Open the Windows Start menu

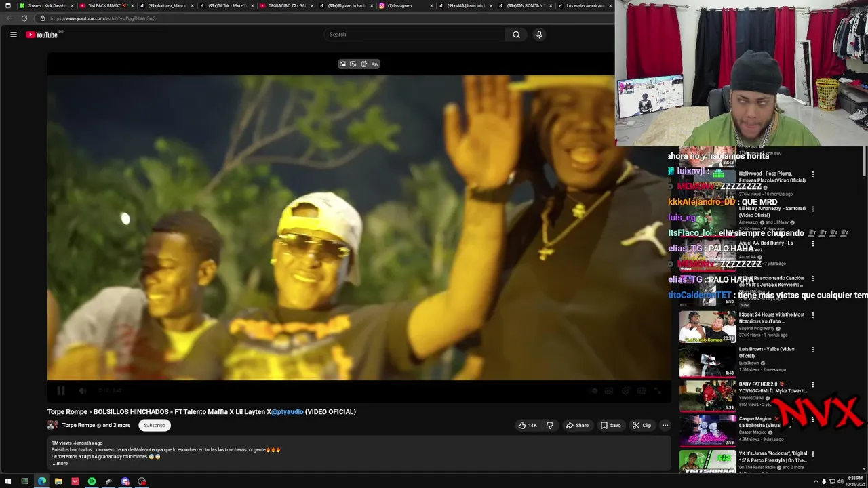coord(8,481)
